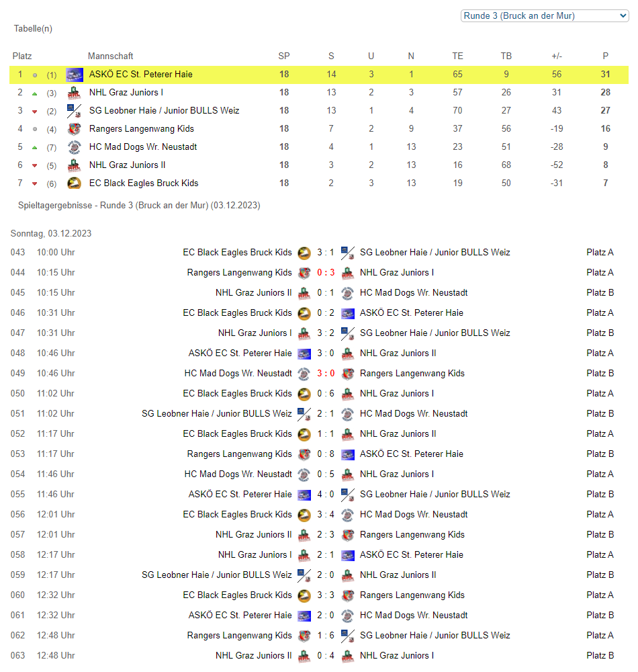Click Black Eagles logo in game 043
This screenshot has height=672, width=638.
304,253
